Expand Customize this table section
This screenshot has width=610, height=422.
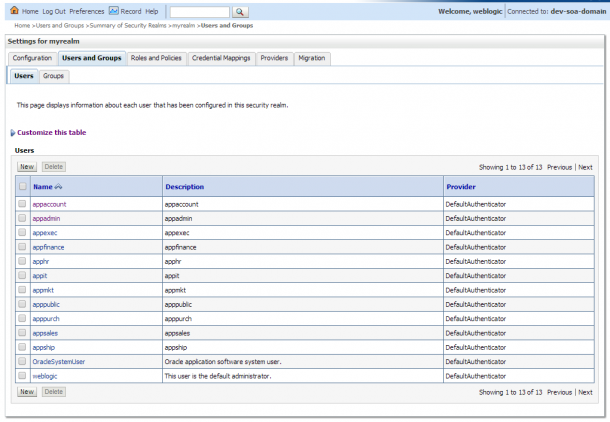13,133
